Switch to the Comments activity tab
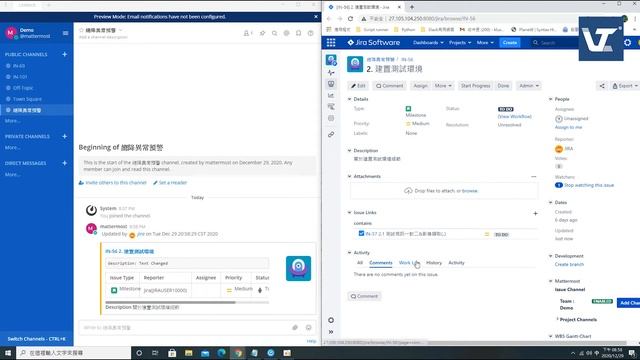Screen dimensions: 640x360 381,263
